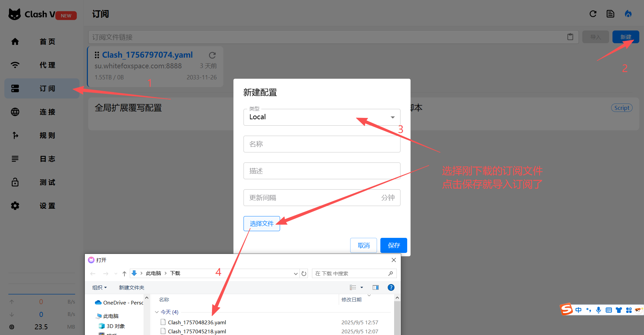Open the 全局扩展覆写配置 card

(161, 114)
